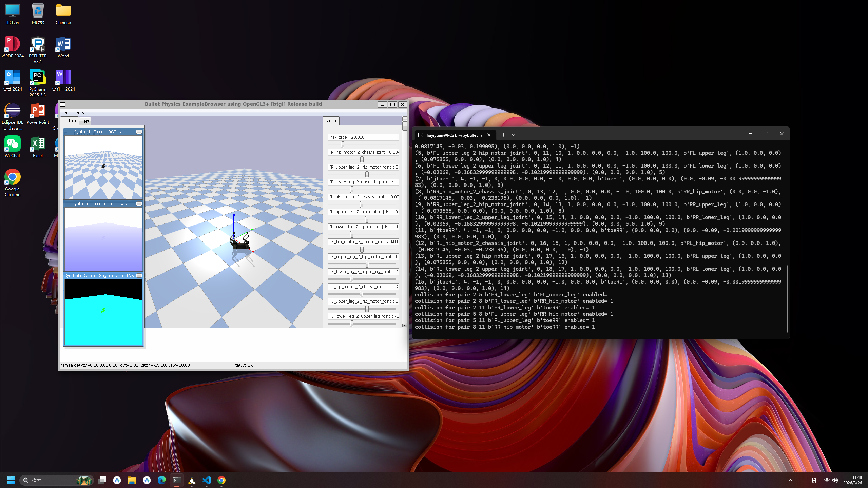Switch to the Test tab

coord(85,121)
